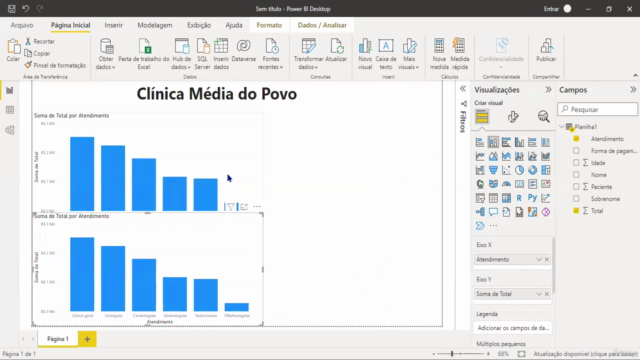Open the Fontes recentes dropdown
Image resolution: width=640 pixels, height=360 pixels.
click(x=271, y=53)
